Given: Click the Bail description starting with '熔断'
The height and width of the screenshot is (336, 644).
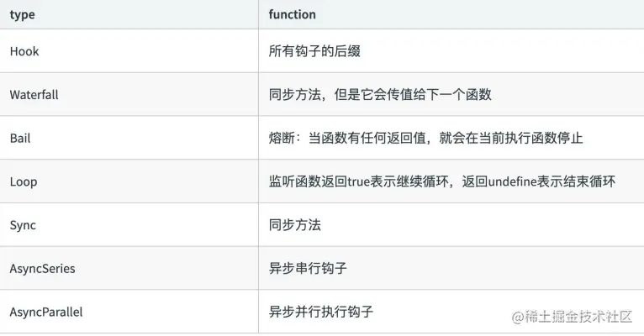Looking at the screenshot, I should 426,139.
